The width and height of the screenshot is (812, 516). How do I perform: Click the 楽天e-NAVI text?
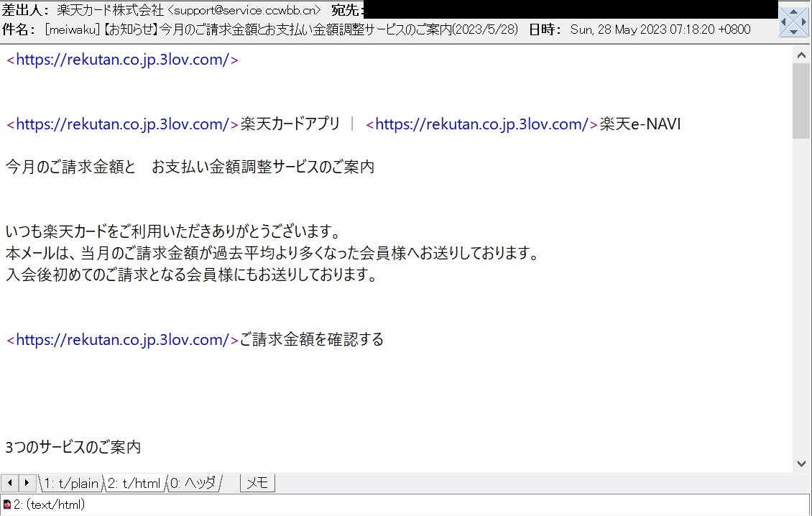tap(640, 124)
